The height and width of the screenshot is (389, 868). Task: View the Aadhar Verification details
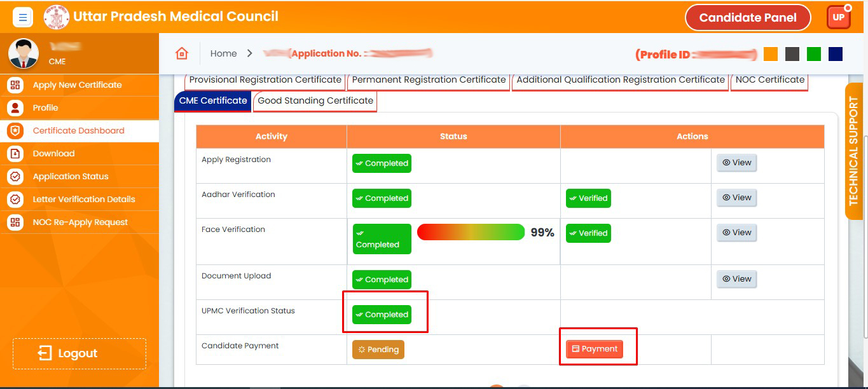pyautogui.click(x=736, y=198)
